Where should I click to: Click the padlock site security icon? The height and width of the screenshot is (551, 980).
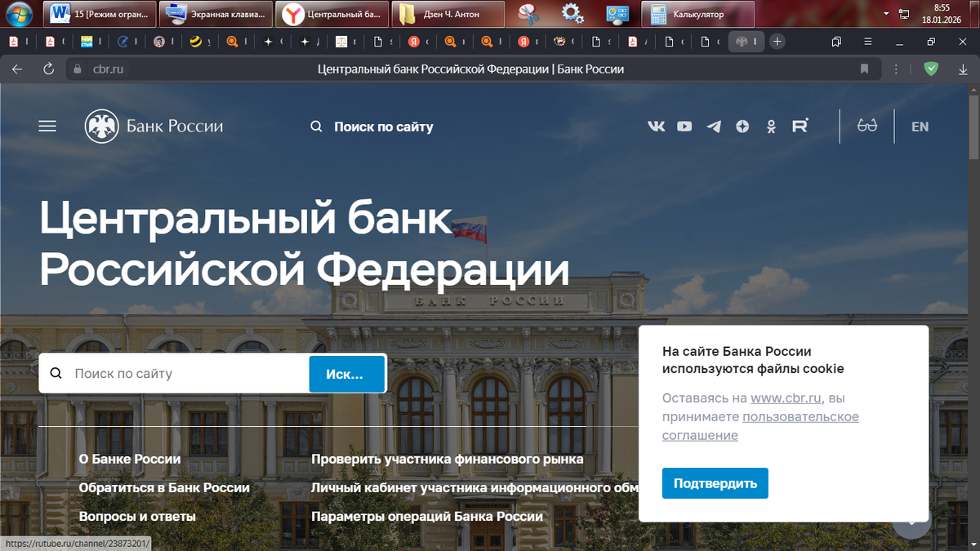[78, 69]
